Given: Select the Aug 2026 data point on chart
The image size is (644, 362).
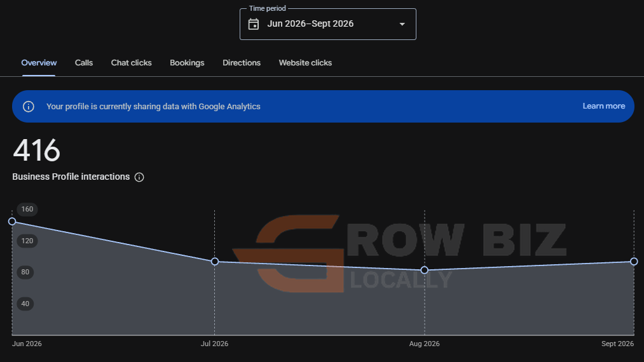Looking at the screenshot, I should 425,270.
